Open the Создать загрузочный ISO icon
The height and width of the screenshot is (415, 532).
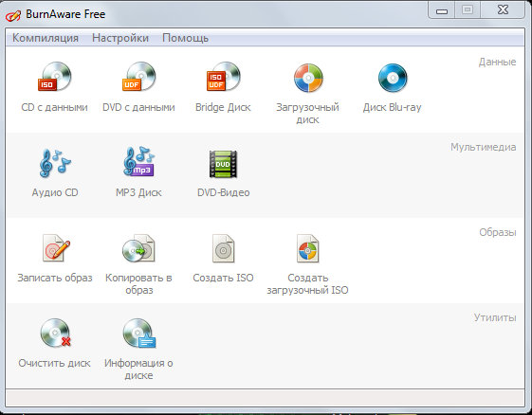(308, 248)
